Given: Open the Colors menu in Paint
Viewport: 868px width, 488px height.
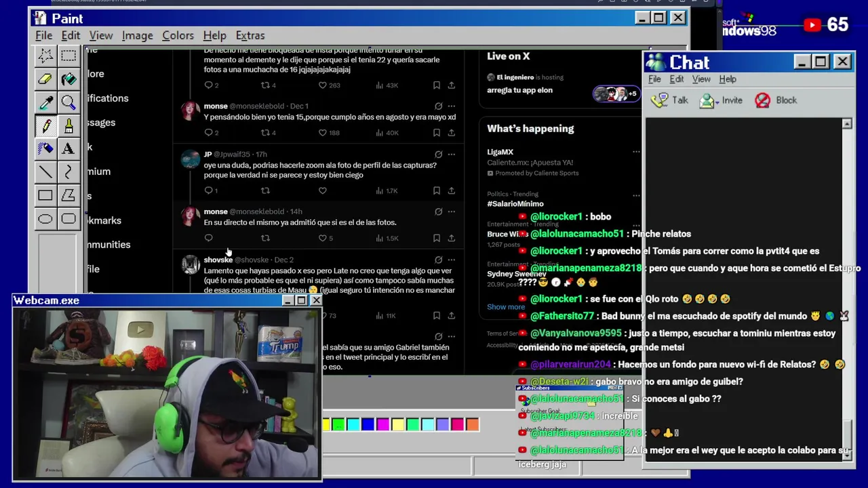Looking at the screenshot, I should [178, 35].
